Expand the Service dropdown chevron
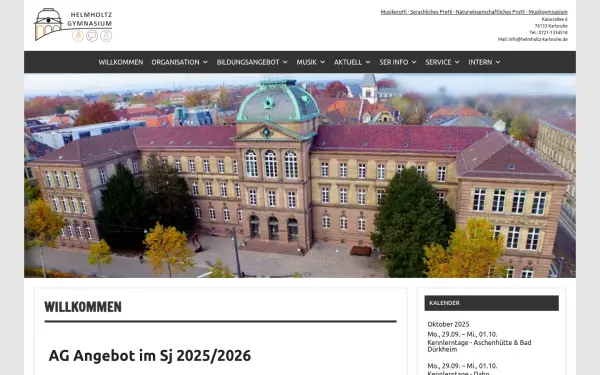Viewport: 600px width, 375px height. (457, 62)
